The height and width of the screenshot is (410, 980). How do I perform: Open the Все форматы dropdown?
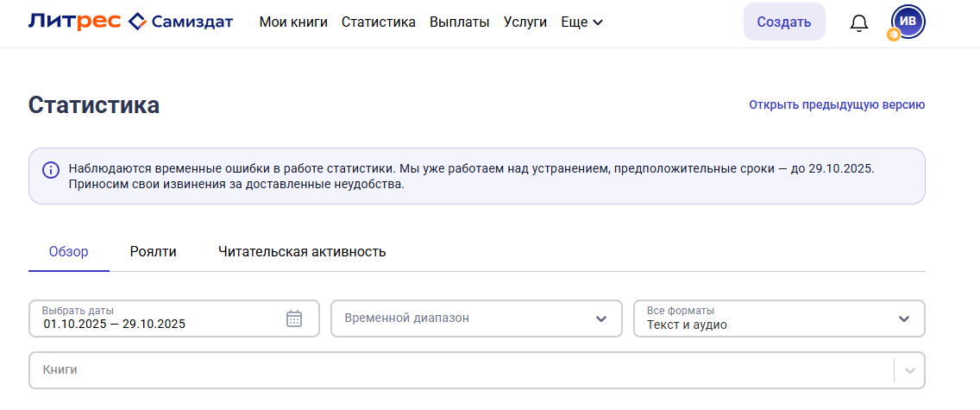tap(779, 319)
